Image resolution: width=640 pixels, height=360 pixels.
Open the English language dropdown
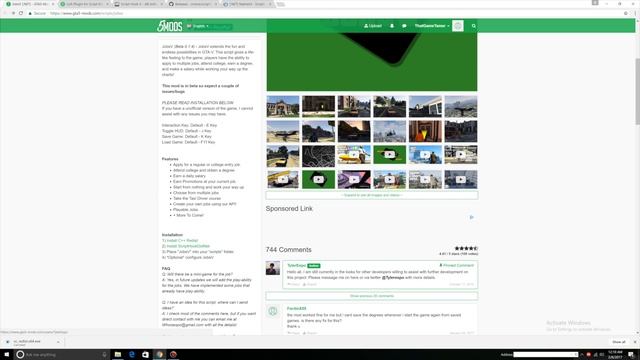point(198,26)
